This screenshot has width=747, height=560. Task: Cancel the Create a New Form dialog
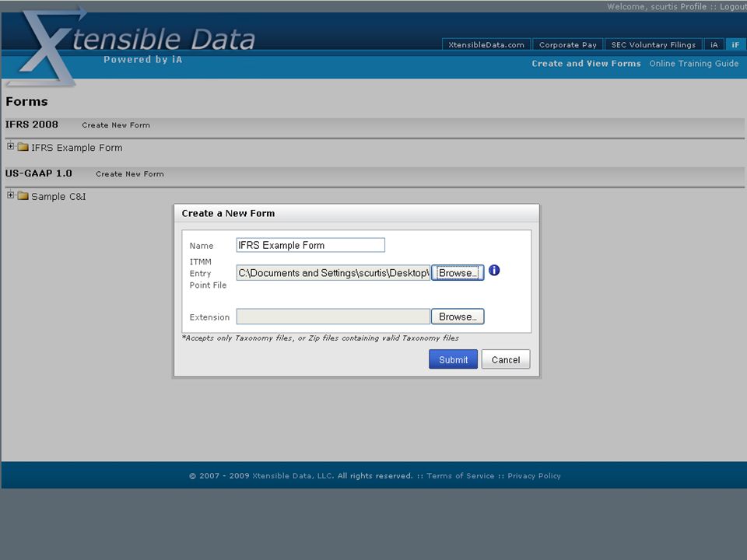pos(506,359)
